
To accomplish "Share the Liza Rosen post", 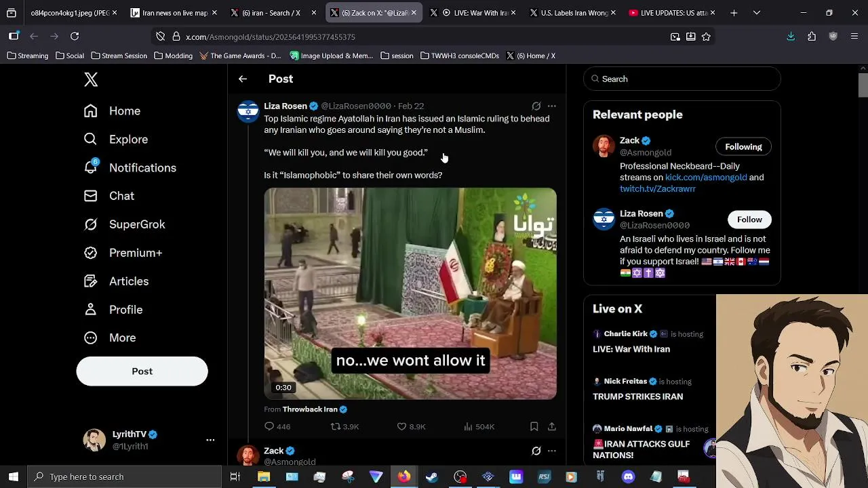I will tap(552, 426).
